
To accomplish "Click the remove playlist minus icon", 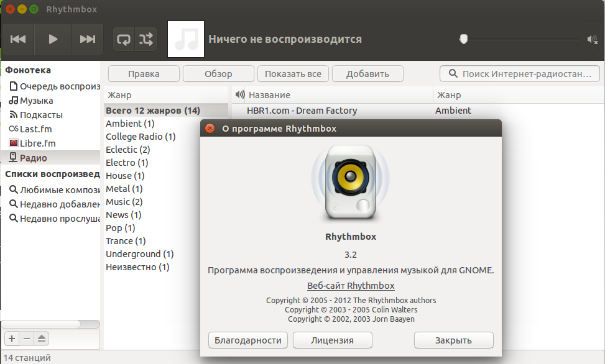I will [27, 339].
